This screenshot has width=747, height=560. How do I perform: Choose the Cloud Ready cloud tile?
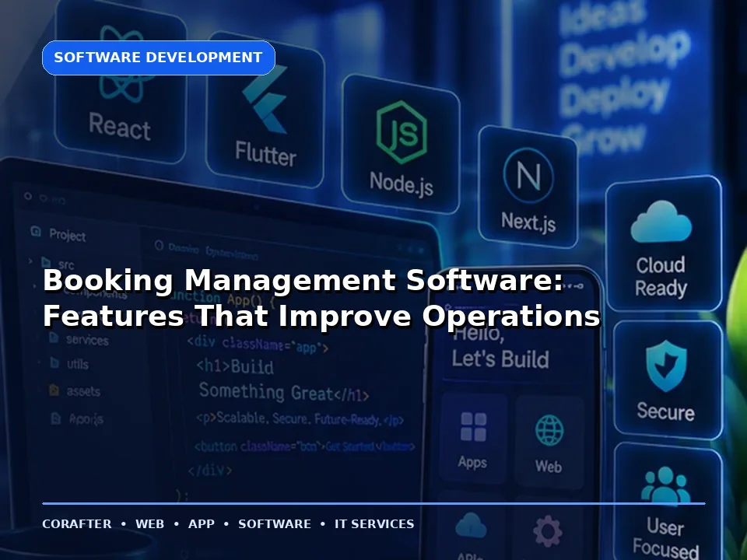point(663,243)
